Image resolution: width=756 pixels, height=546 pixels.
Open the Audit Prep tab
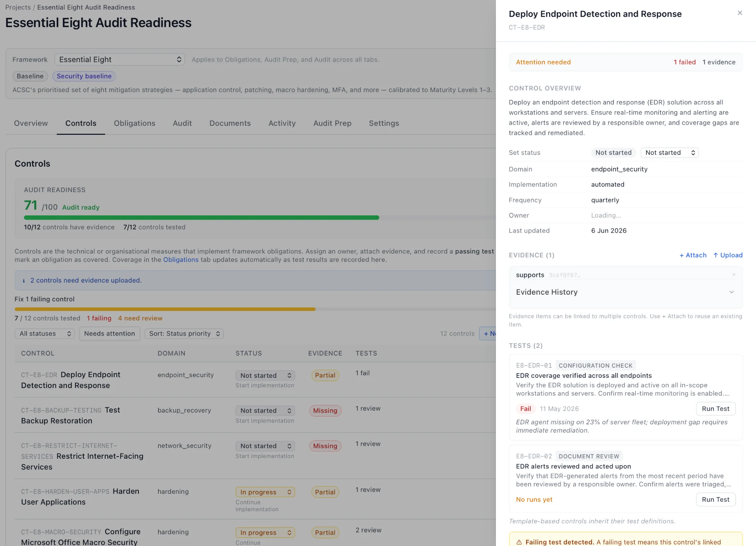332,123
